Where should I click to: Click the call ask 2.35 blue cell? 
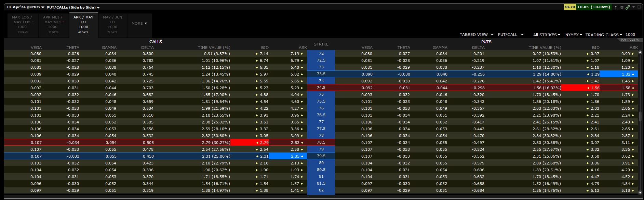[288, 156]
